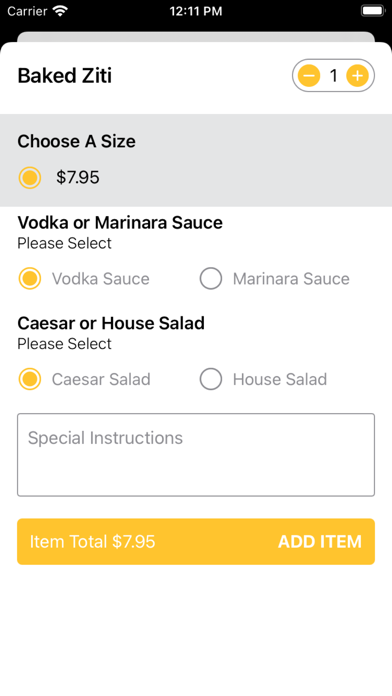Tap the quantity number 1 in stepper
The width and height of the screenshot is (392, 696).
[x=333, y=76]
